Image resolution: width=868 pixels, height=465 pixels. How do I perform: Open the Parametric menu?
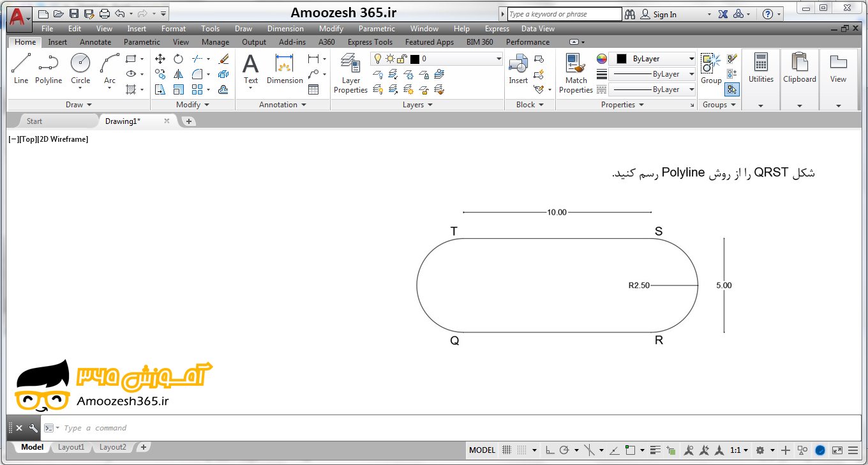pos(377,29)
